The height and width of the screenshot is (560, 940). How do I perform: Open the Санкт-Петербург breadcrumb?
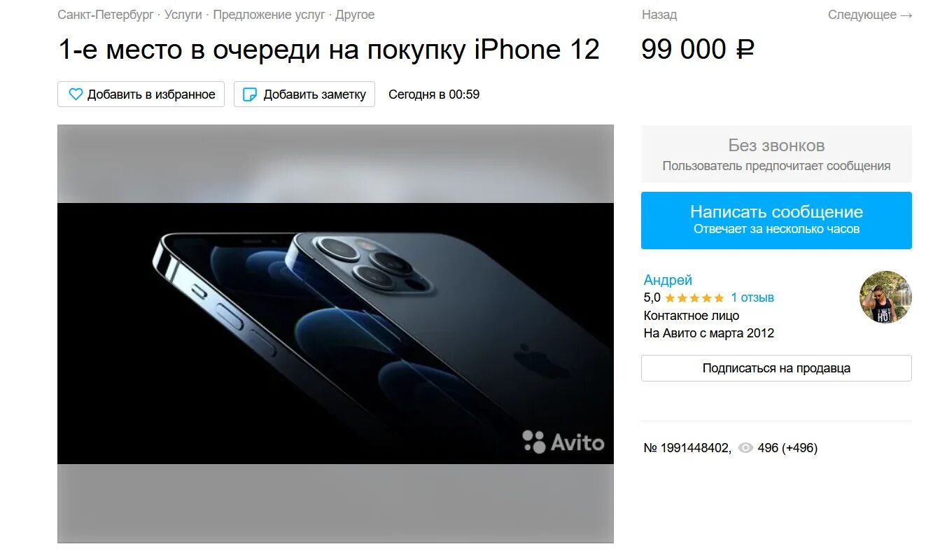click(106, 15)
